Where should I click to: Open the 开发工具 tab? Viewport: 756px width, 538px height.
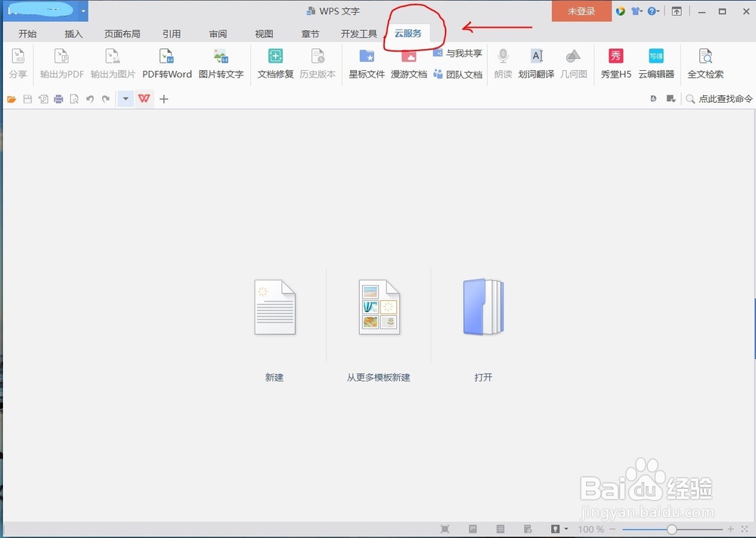point(358,34)
